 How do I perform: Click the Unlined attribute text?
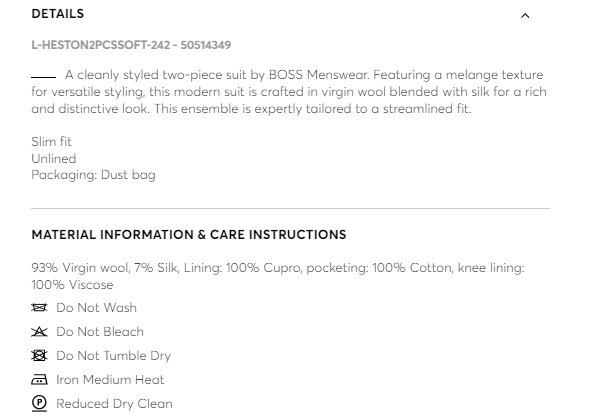coord(54,158)
